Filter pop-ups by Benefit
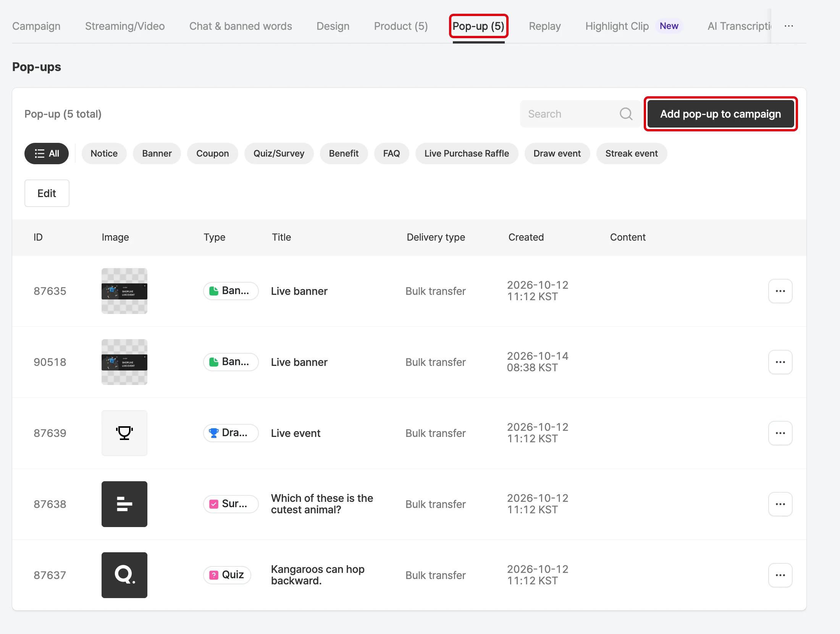This screenshot has height=634, width=840. click(x=344, y=154)
